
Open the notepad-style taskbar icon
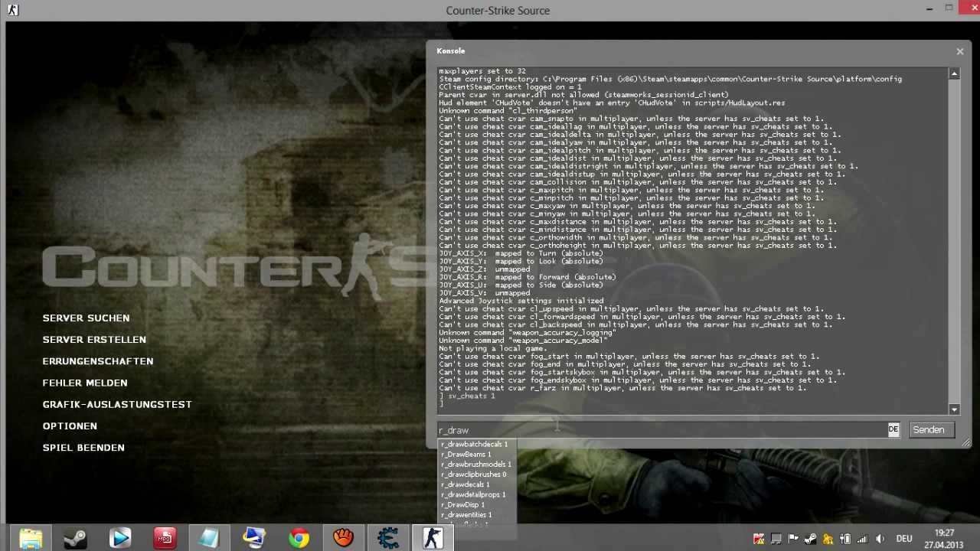(x=209, y=538)
